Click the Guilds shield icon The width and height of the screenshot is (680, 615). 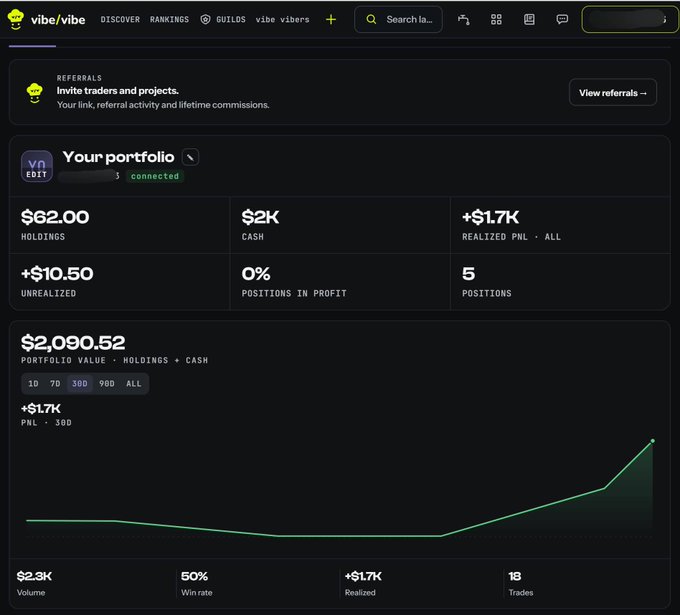206,20
